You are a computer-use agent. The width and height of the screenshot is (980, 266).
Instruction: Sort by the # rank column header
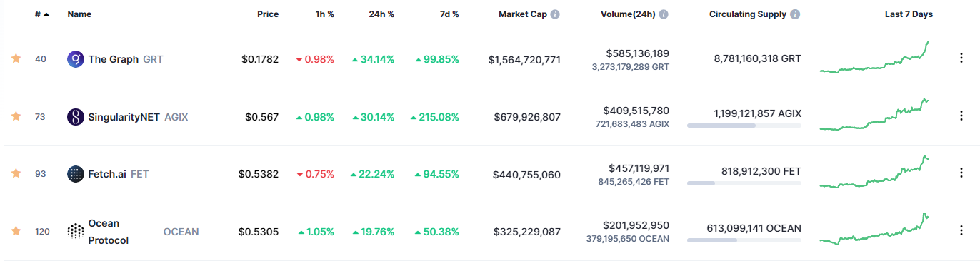(x=42, y=14)
